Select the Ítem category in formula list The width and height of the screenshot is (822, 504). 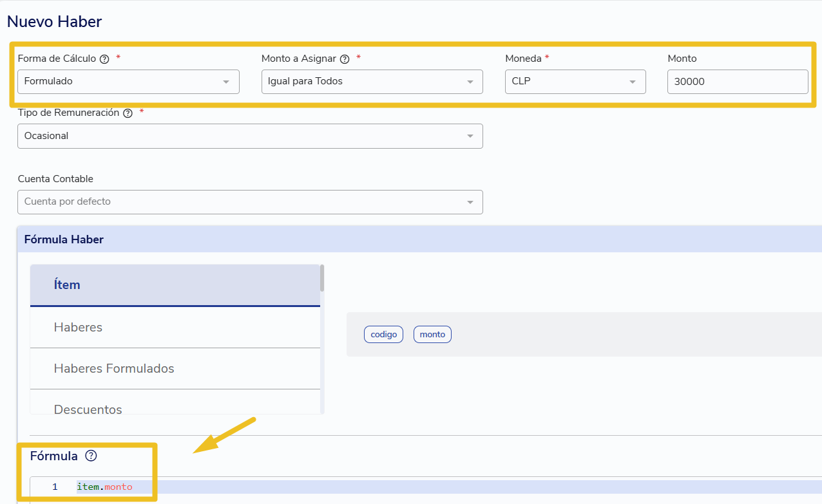click(x=175, y=285)
